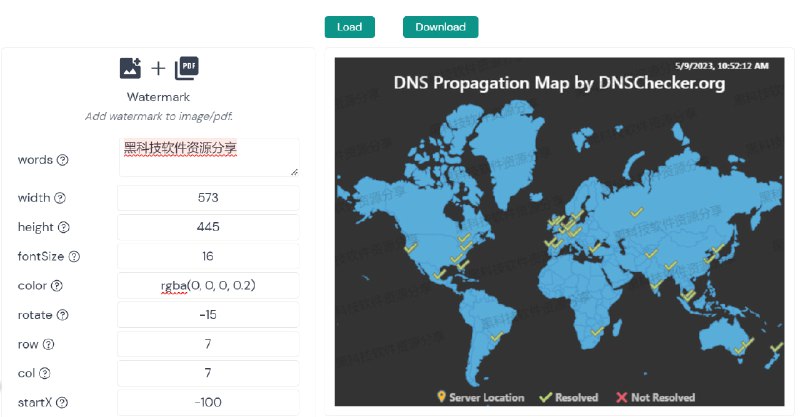Focus the words watermark text area
800x417 pixels.
coord(208,158)
